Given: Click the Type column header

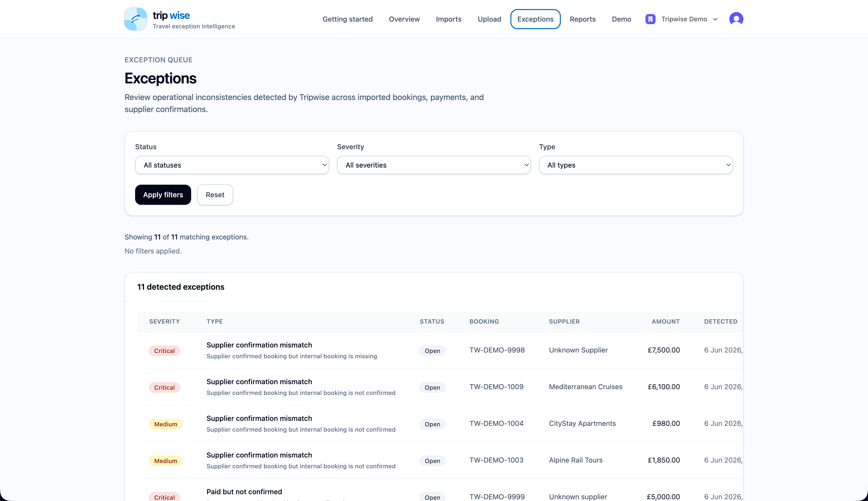Looking at the screenshot, I should coord(214,321).
